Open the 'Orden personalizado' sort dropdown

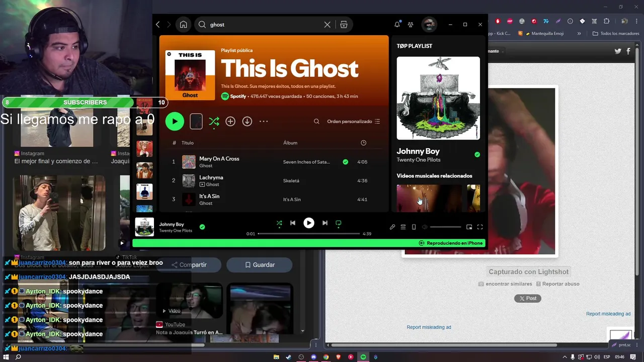354,121
